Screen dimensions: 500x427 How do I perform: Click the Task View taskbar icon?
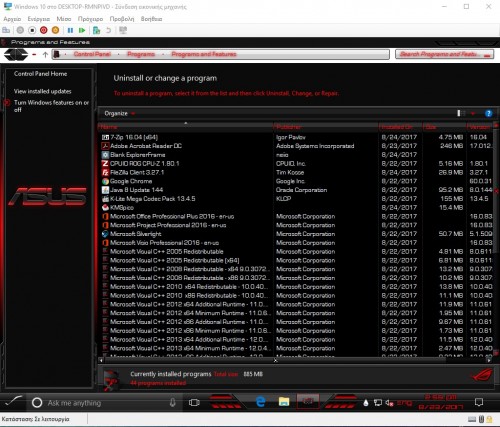point(194,402)
